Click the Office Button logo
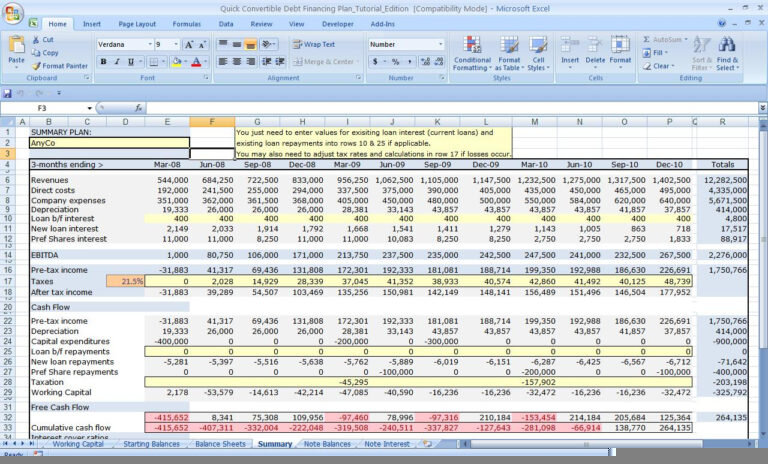The image size is (768, 464). [x=12, y=13]
